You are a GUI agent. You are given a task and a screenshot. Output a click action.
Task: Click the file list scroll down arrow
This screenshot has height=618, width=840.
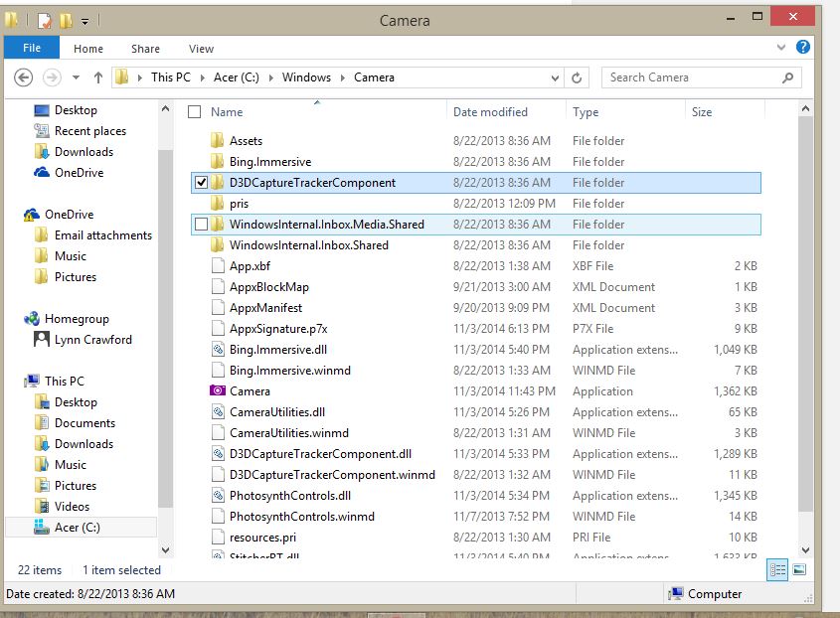tap(805, 550)
